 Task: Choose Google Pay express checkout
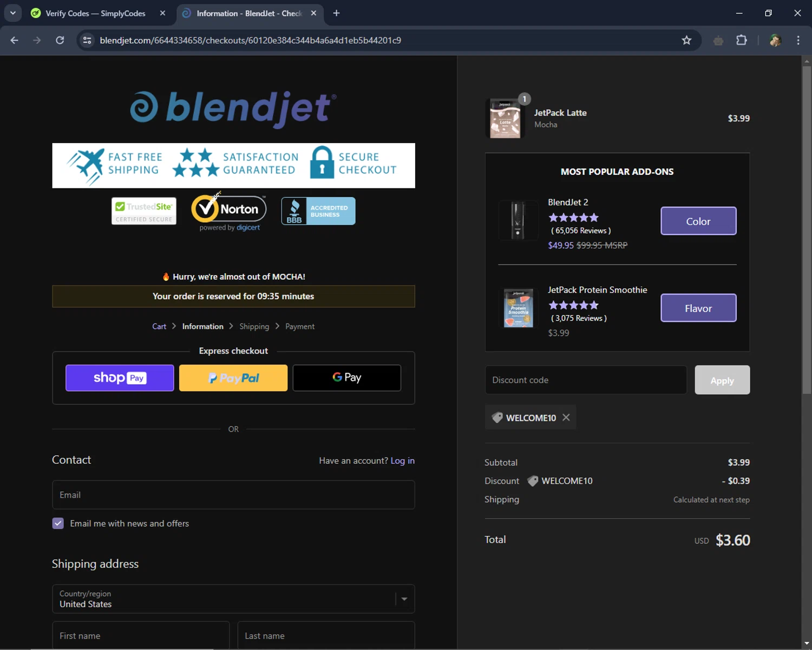tap(347, 378)
